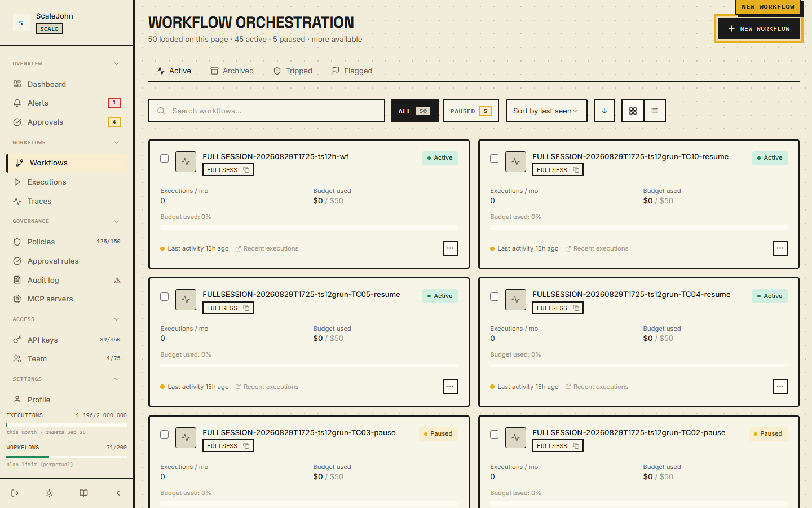The image size is (812, 508).
Task: Open more options for TC04-resume workflow
Action: click(x=780, y=387)
